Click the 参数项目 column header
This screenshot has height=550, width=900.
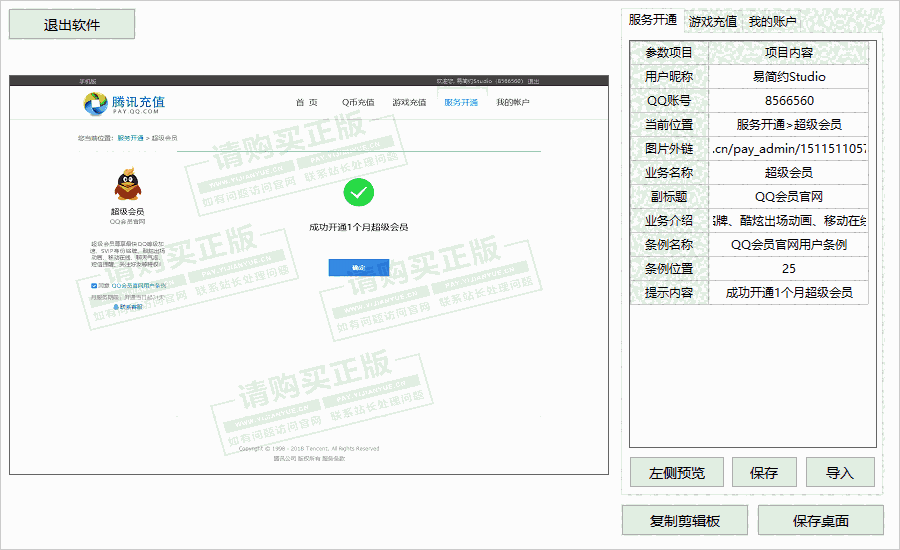(669, 52)
